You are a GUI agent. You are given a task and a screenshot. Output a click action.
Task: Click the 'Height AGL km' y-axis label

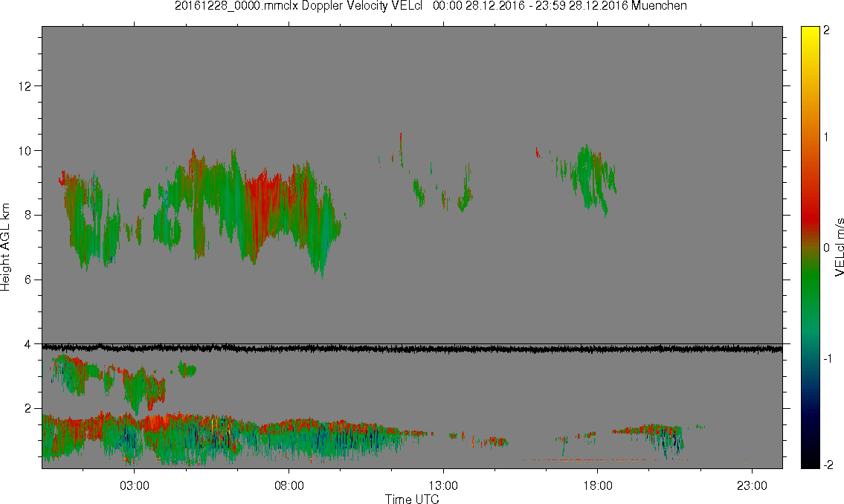pos(5,248)
